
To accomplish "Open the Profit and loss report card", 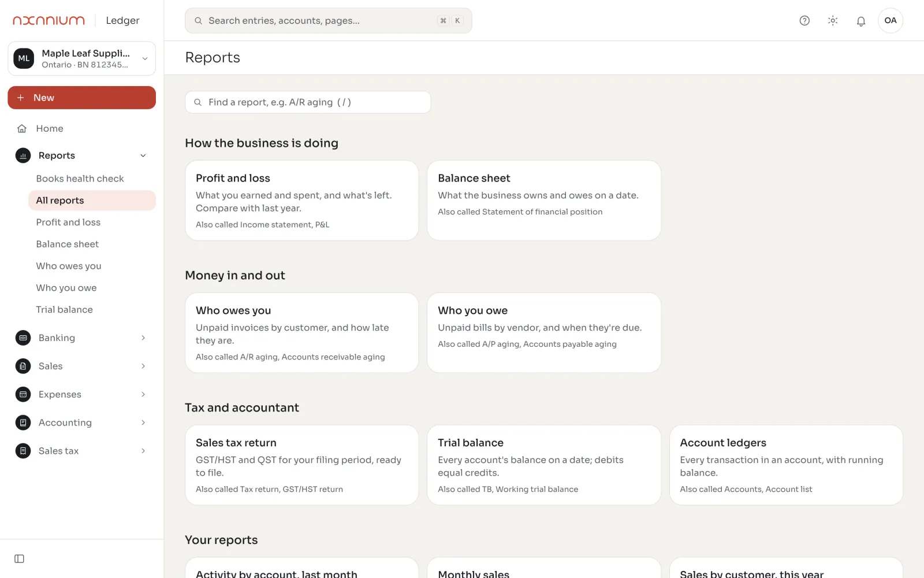I will point(301,201).
